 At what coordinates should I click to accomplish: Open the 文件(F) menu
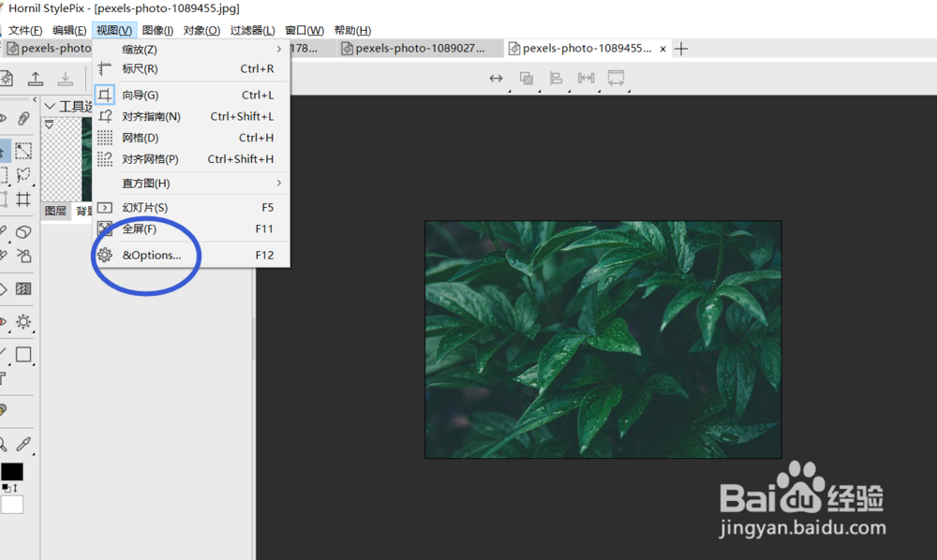coord(25,30)
